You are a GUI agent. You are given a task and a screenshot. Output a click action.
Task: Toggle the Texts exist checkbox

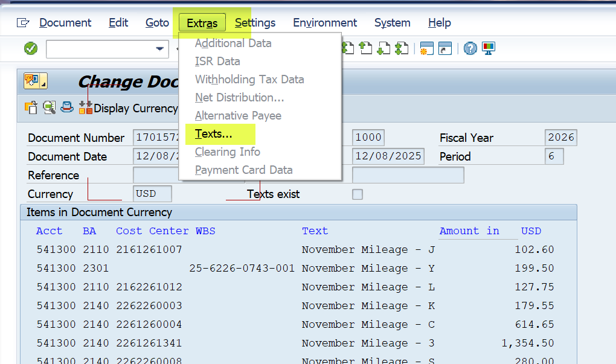tap(358, 194)
